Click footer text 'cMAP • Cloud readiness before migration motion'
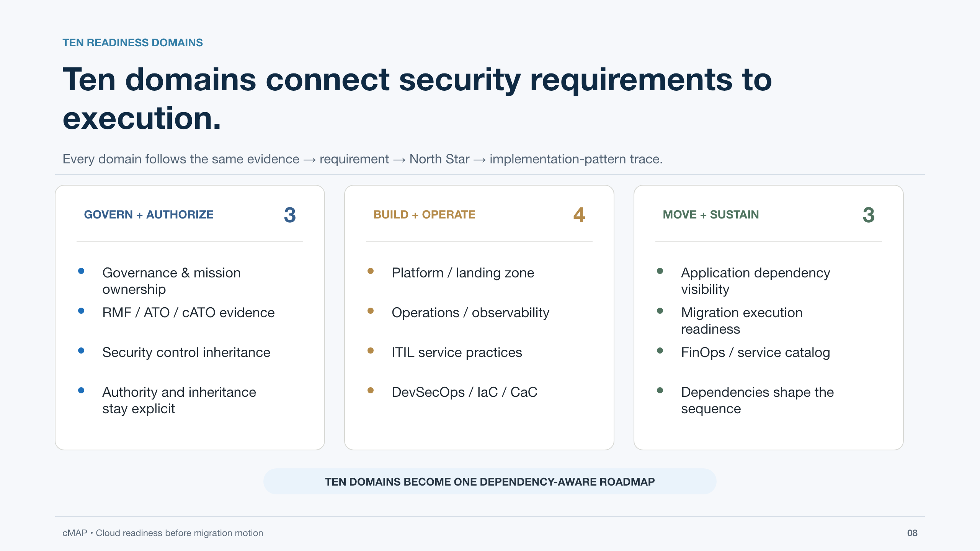The image size is (980, 551). pos(163,533)
